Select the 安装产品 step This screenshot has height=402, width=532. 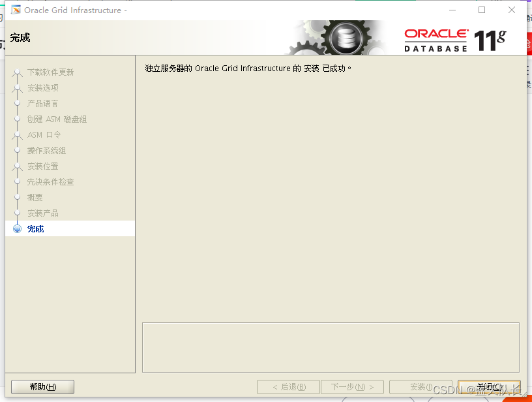(x=43, y=213)
